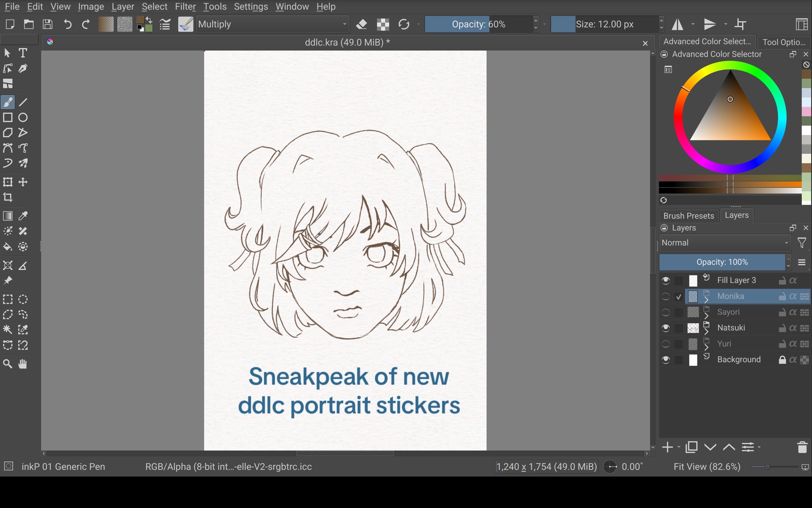Screen dimensions: 812x508
Task: Show the Monika layer
Action: pos(665,296)
